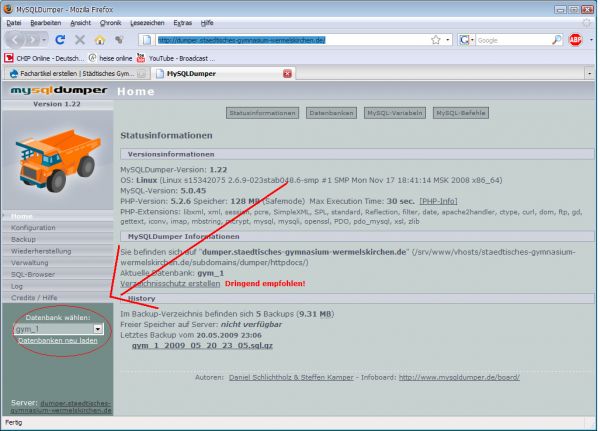Close the MySQLDumper tab with red X
This screenshot has height=431, width=600.
tap(287, 73)
